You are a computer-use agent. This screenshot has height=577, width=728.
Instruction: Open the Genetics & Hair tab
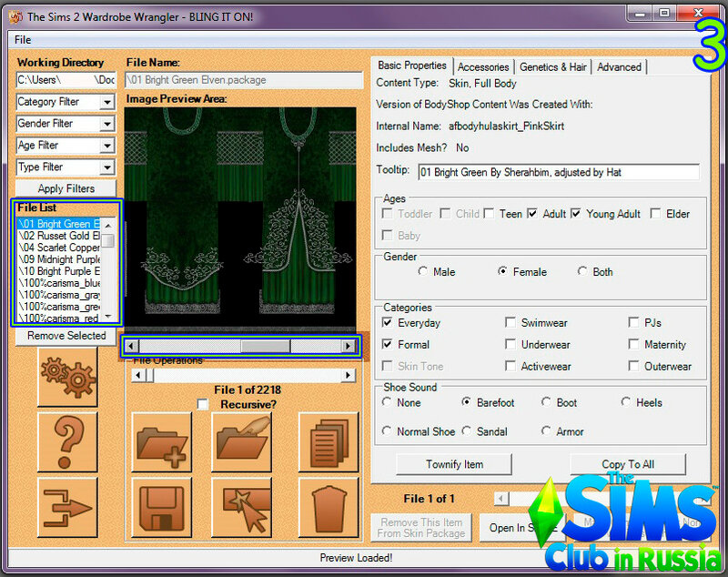553,66
